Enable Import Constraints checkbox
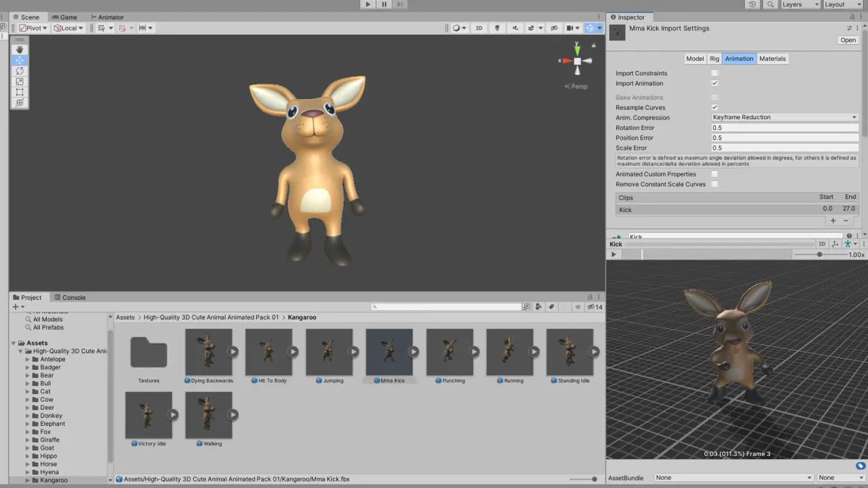Image resolution: width=868 pixels, height=488 pixels. (715, 73)
